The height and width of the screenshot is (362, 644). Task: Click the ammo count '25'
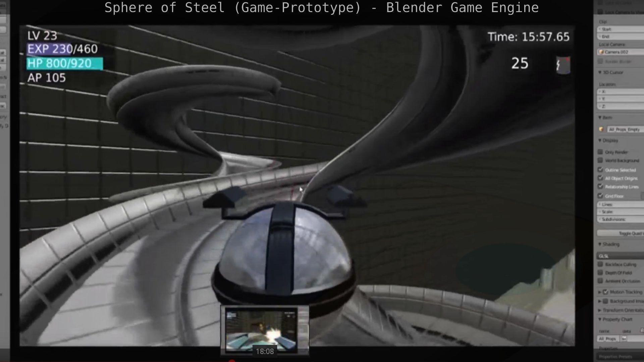[520, 63]
